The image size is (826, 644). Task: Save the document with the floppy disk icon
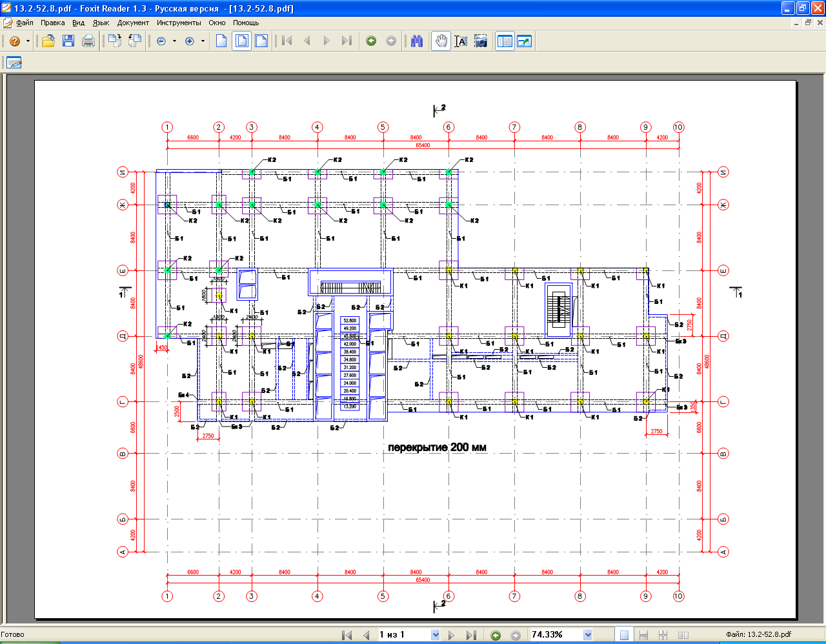pyautogui.click(x=68, y=41)
